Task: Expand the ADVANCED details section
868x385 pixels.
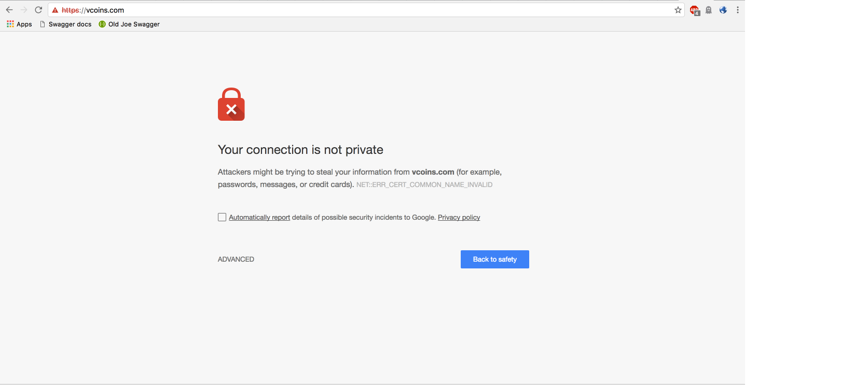Action: coord(236,259)
